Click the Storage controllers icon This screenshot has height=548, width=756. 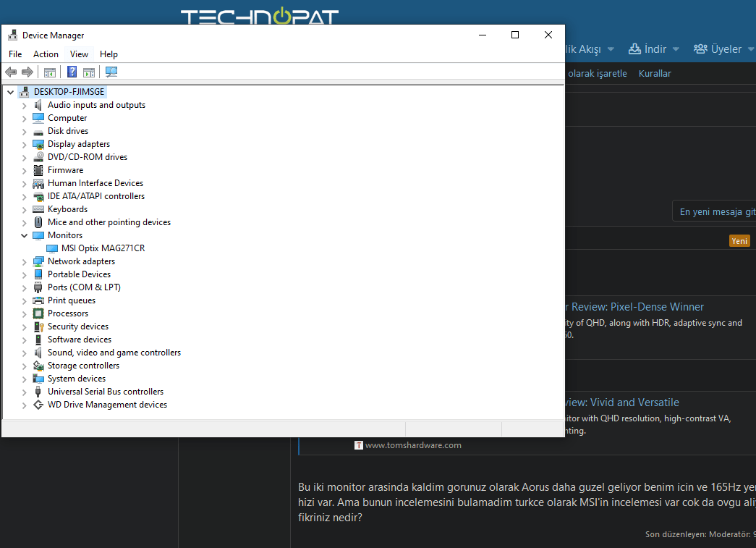point(38,366)
